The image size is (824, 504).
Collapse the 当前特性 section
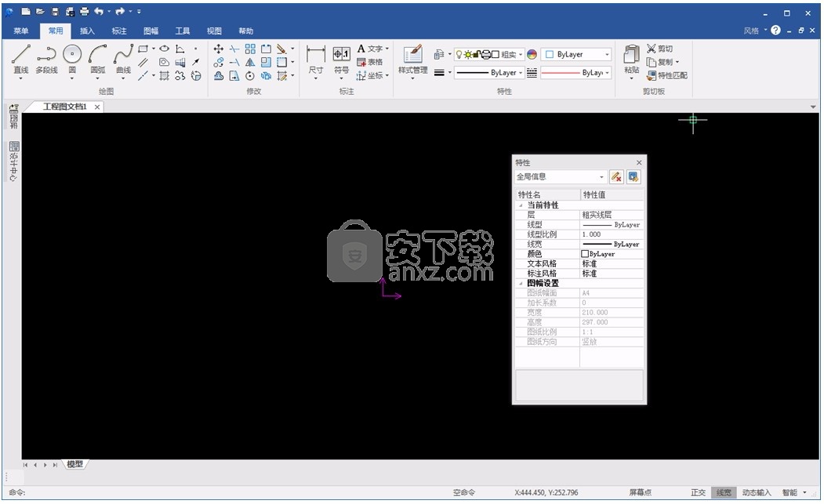click(x=521, y=205)
